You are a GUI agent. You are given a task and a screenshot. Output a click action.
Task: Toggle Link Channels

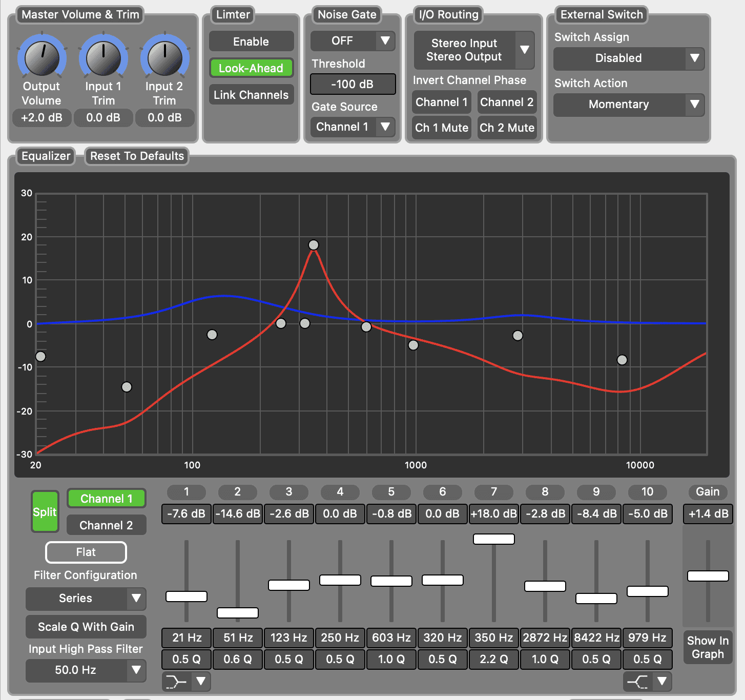251,95
